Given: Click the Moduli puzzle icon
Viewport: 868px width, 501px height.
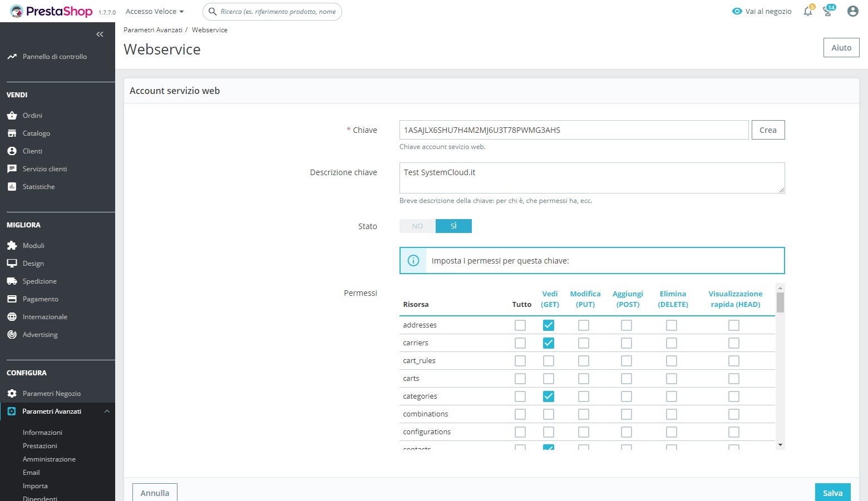Looking at the screenshot, I should [x=12, y=246].
